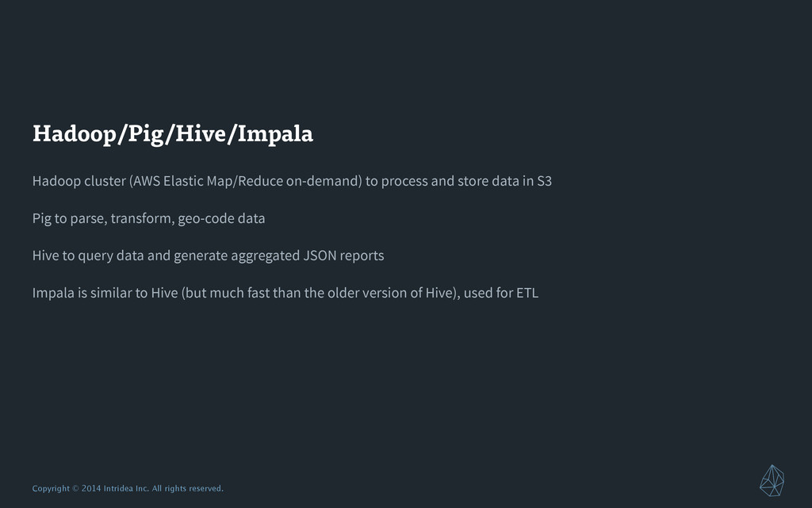Select the Hadoop/Pig/Hive/Impala slide title
Image resolution: width=812 pixels, height=508 pixels.
tap(172, 133)
